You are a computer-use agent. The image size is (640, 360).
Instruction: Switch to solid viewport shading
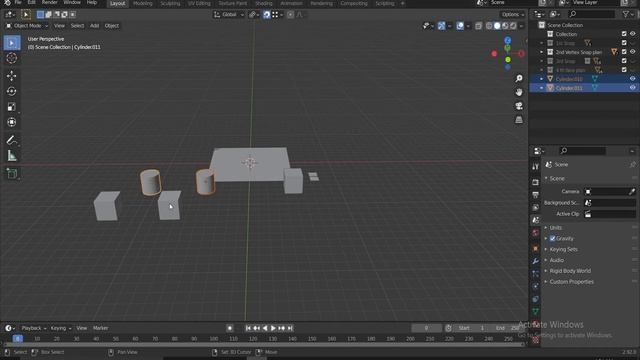(x=497, y=26)
